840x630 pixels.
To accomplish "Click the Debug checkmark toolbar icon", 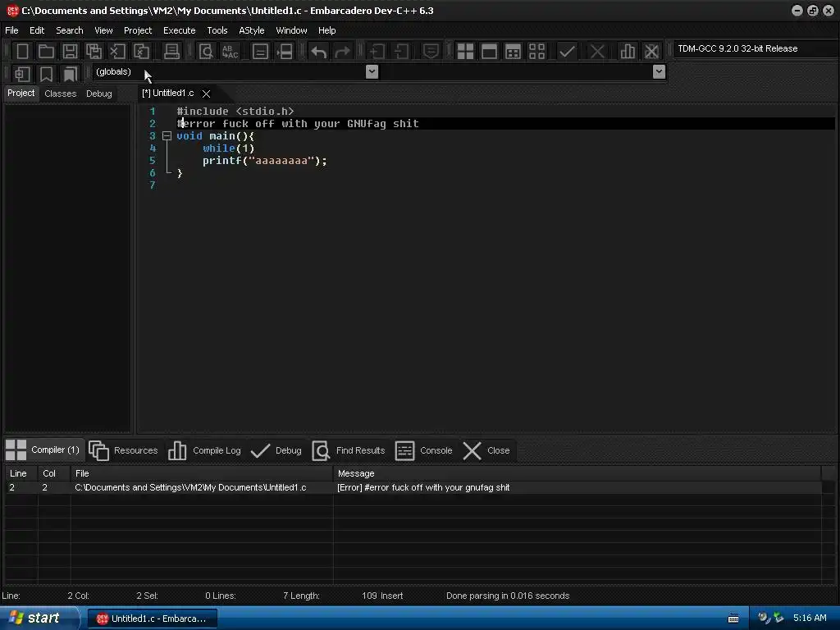I will click(567, 52).
